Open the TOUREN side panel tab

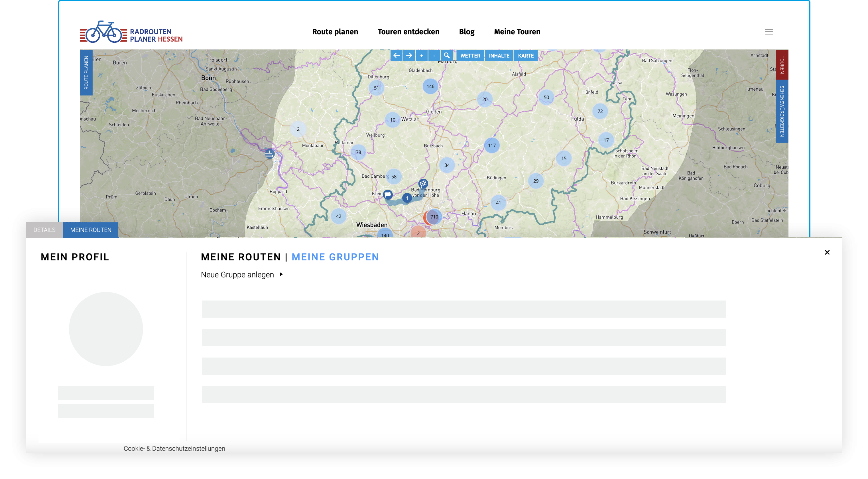782,65
